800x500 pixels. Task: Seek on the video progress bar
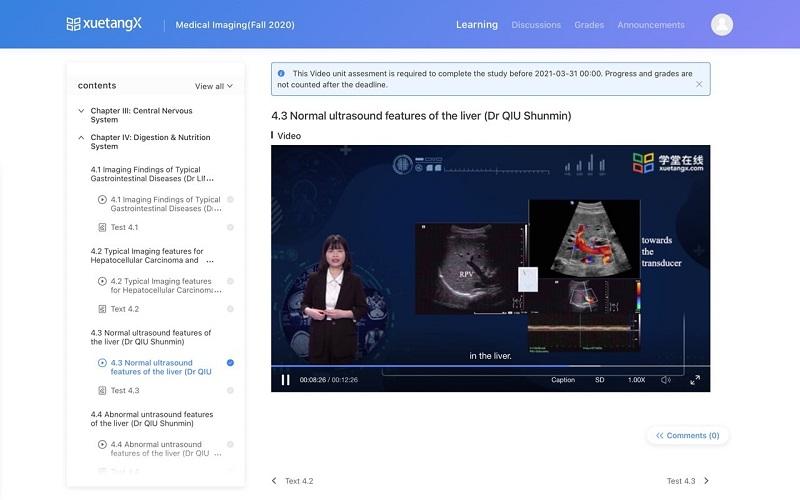pyautogui.click(x=490, y=366)
